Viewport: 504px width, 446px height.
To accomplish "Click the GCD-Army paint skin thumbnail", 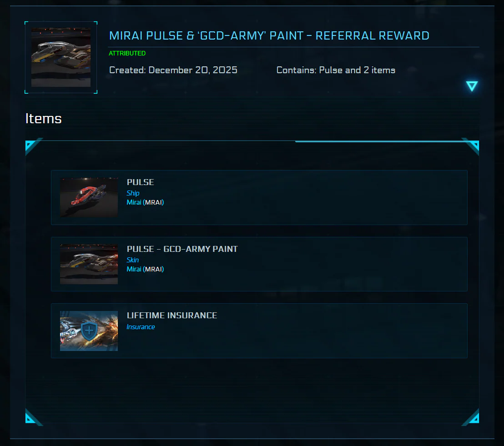I will coord(89,264).
